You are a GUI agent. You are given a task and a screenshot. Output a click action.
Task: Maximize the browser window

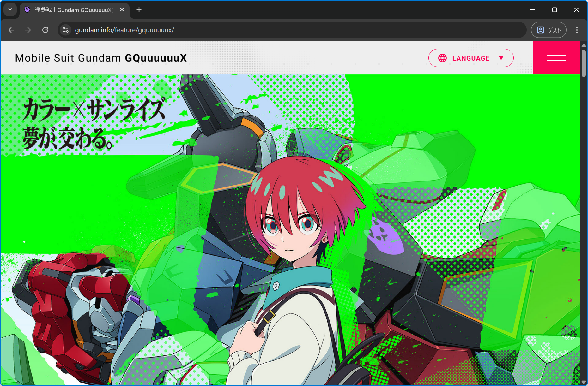point(555,10)
